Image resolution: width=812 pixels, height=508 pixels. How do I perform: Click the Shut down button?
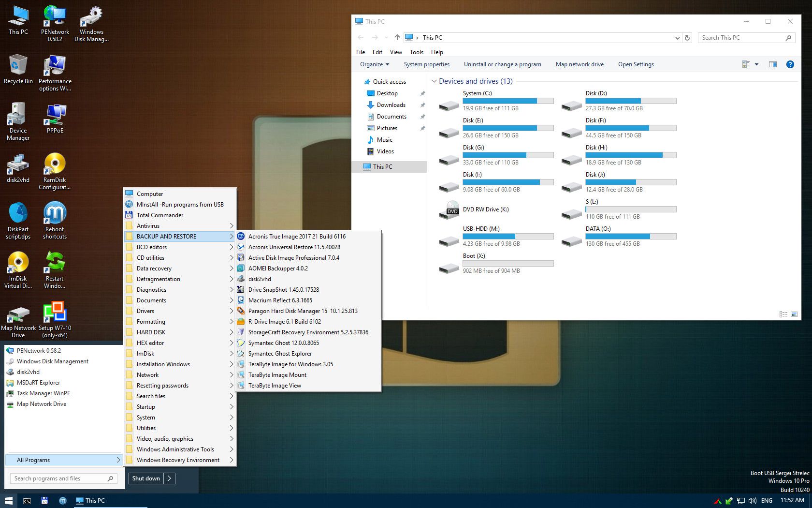coord(146,478)
